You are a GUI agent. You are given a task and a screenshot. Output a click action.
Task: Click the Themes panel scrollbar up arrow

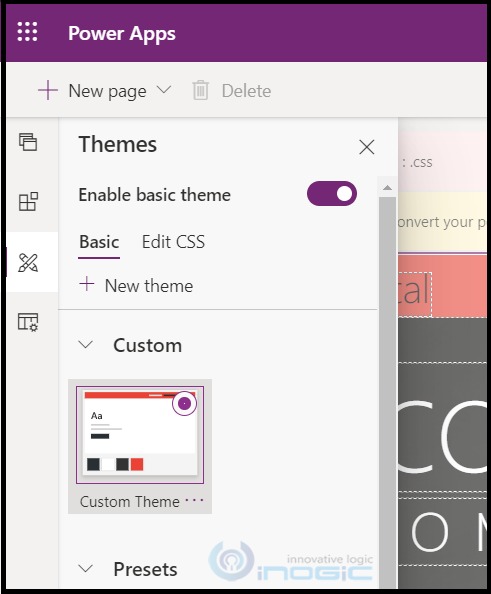(387, 188)
